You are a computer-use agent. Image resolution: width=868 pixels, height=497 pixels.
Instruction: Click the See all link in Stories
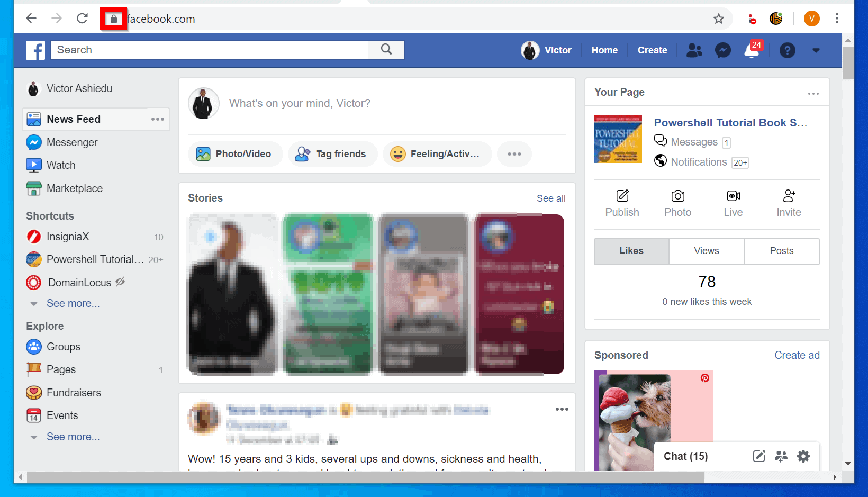tap(551, 198)
